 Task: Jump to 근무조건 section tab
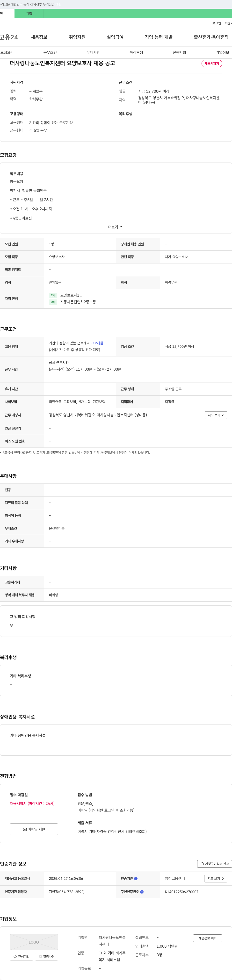click(50, 52)
